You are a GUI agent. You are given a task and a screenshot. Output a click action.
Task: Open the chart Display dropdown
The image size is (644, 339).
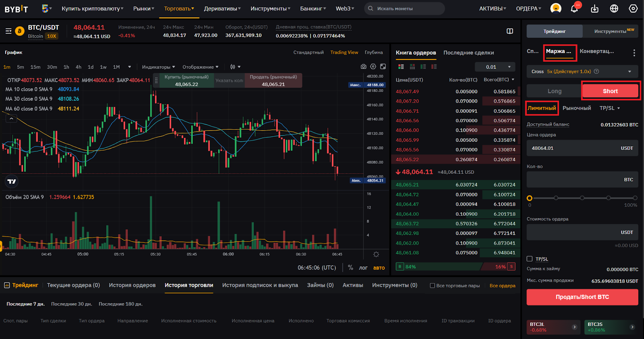tap(200, 67)
